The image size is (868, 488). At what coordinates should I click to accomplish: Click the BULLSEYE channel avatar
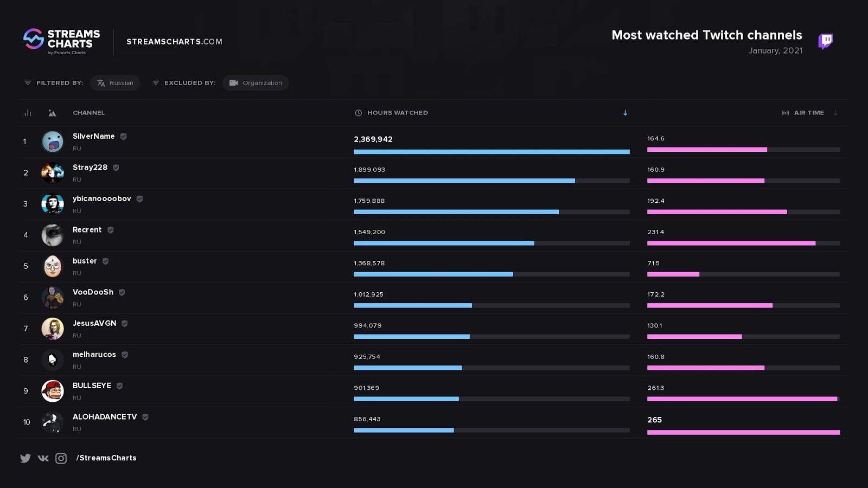pos(53,391)
